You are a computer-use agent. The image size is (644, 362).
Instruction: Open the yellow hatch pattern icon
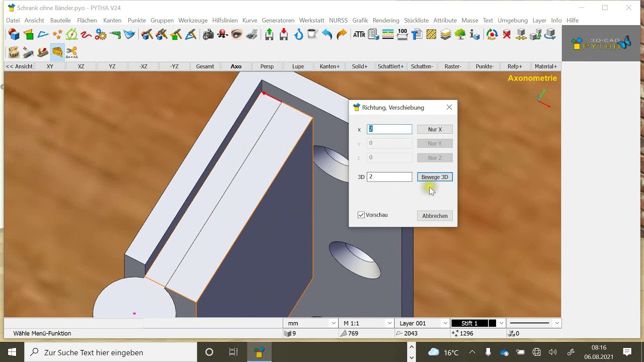pos(431,35)
